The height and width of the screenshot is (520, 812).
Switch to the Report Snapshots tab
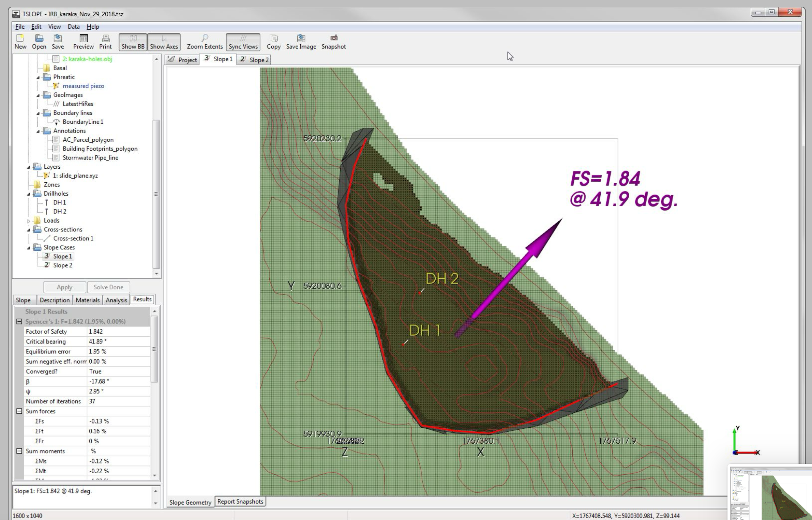[x=240, y=501]
